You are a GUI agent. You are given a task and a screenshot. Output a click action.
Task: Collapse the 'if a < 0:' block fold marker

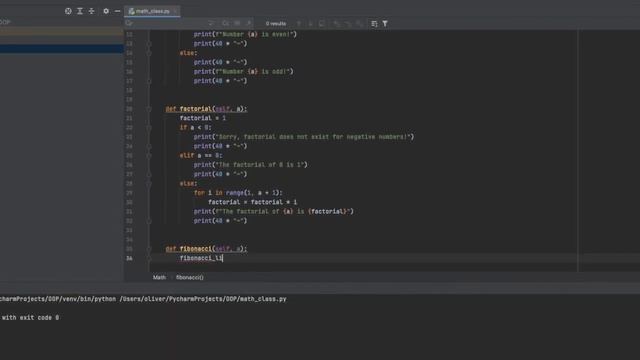tap(149, 128)
